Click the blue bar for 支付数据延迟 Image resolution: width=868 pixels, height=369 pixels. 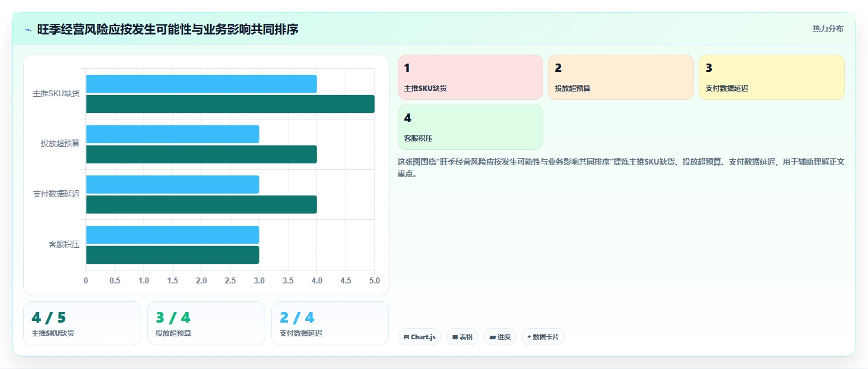(x=173, y=184)
